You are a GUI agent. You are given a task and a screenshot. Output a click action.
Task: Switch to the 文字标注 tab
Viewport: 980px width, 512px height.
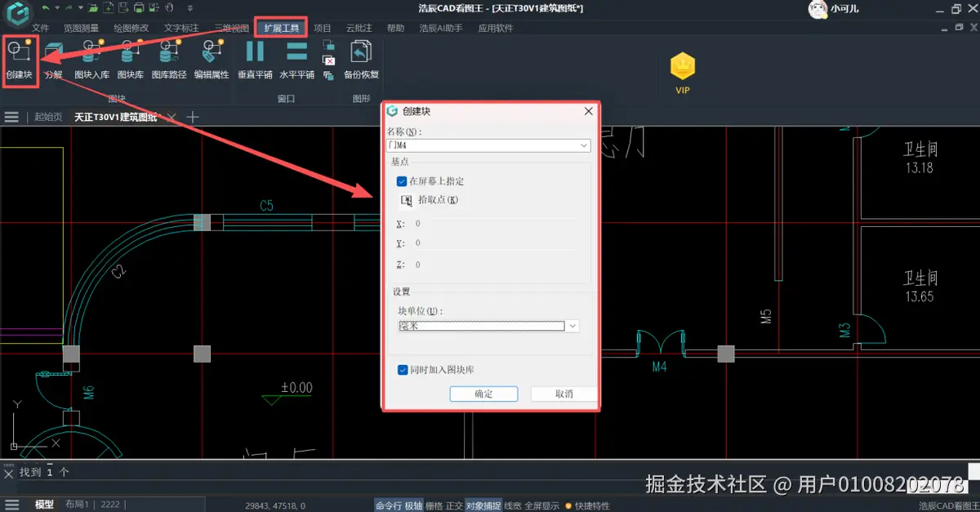(180, 28)
